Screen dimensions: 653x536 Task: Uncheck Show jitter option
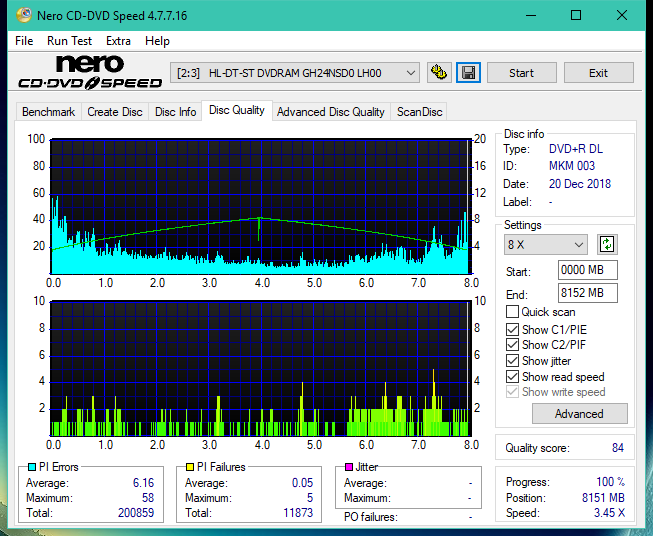tap(512, 361)
